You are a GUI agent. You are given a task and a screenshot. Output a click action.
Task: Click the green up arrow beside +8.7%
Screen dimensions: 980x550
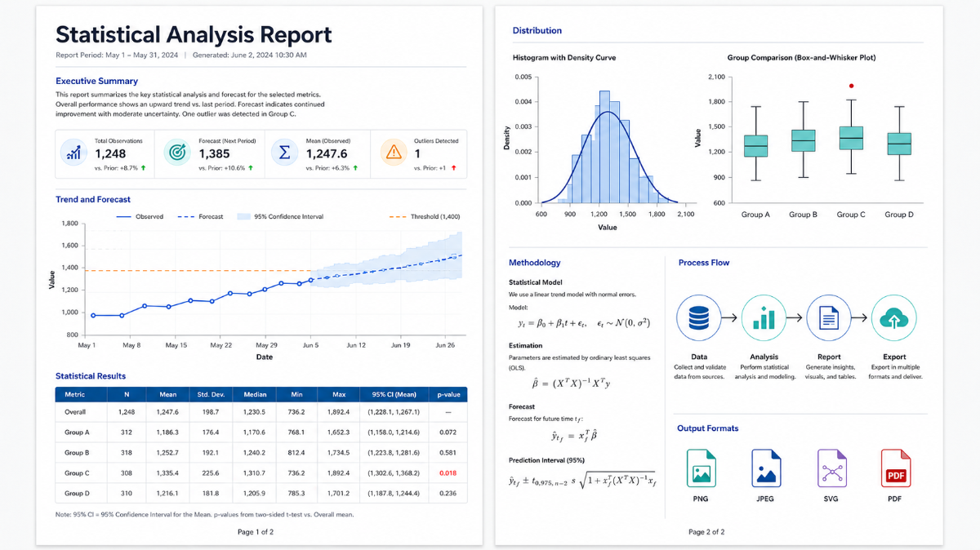144,167
